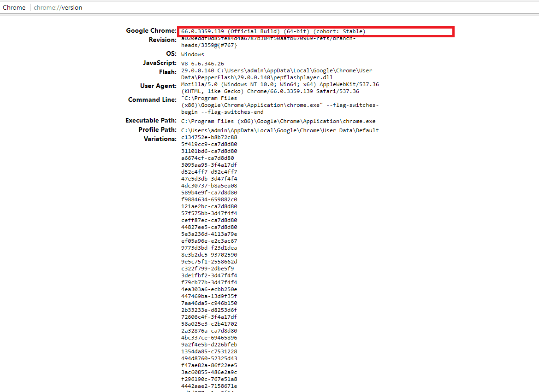Click the Variations label
539x392 pixels.
[x=160, y=139]
